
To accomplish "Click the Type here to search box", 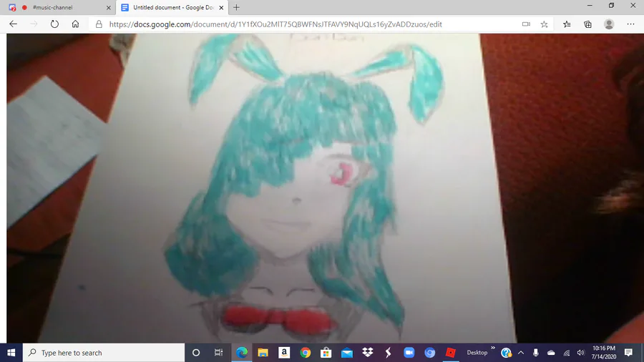I will point(104,353).
